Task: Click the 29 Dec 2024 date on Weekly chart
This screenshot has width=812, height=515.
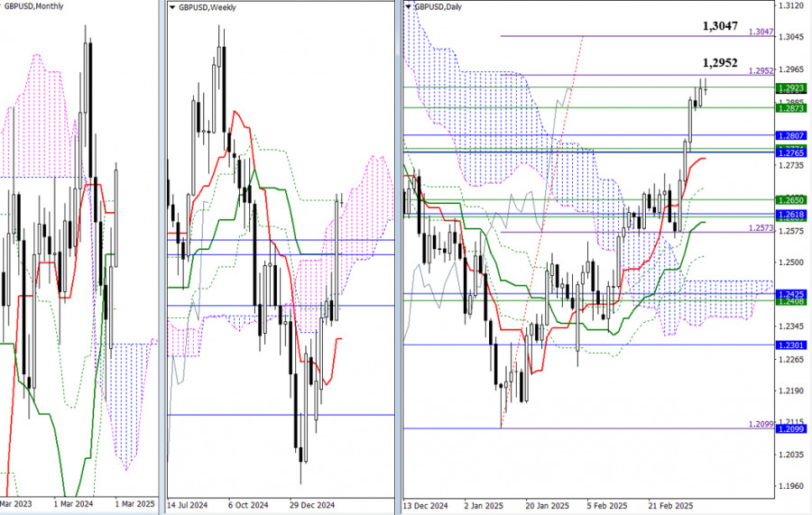Action: [312, 505]
